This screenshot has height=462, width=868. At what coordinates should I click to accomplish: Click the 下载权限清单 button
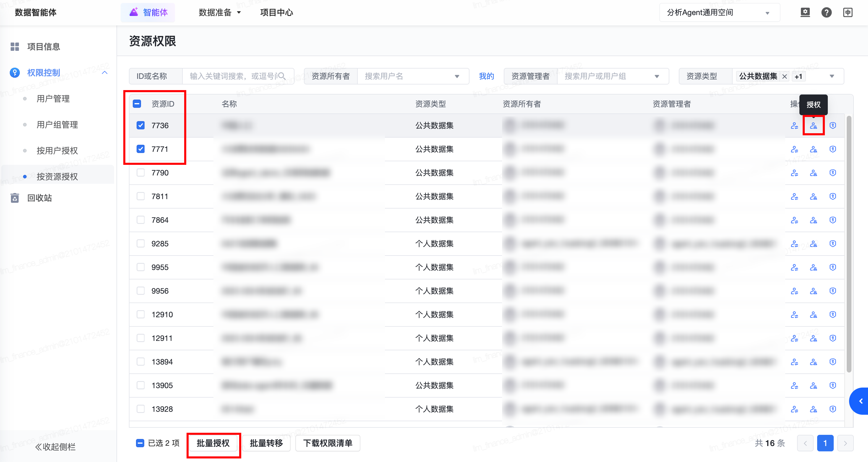coord(328,443)
